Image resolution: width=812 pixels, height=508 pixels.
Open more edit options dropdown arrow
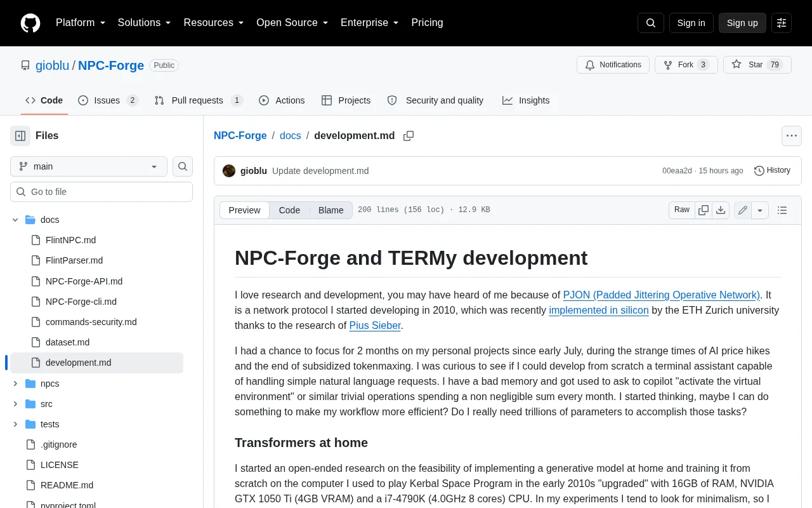point(761,210)
